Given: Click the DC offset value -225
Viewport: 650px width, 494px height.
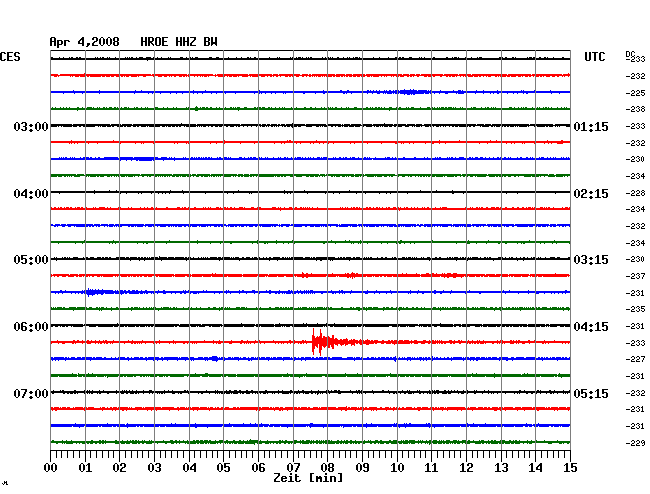Looking at the screenshot, I should click(x=635, y=93).
